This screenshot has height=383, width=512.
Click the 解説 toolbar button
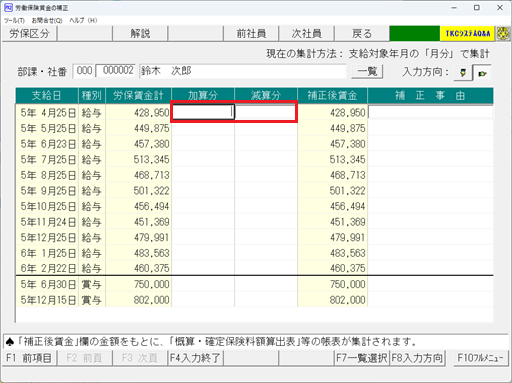(x=140, y=34)
